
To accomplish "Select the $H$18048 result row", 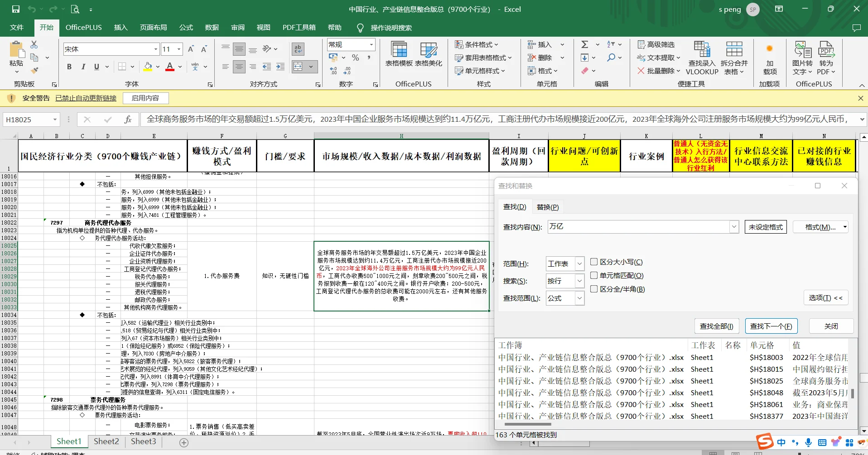I will point(673,393).
